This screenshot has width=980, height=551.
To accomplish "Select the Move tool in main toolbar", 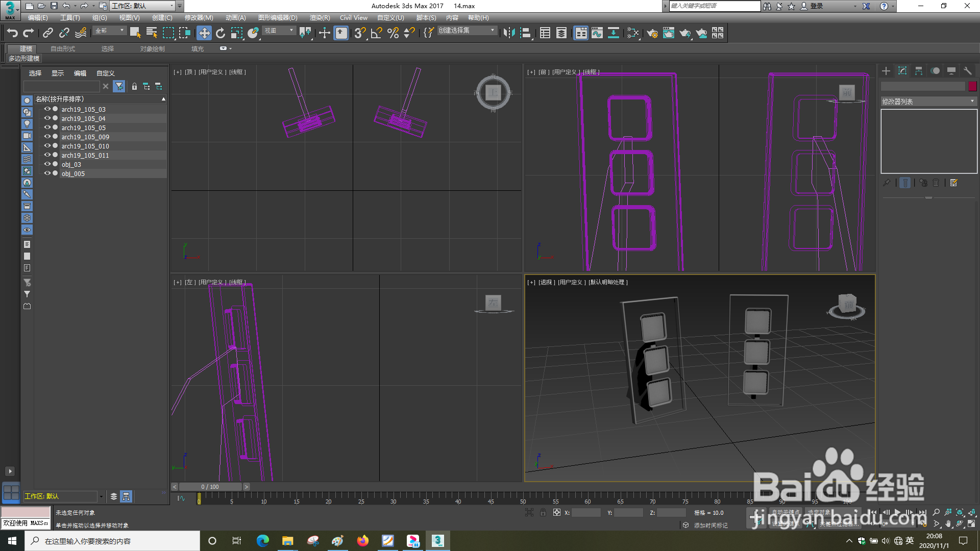I will tap(204, 33).
